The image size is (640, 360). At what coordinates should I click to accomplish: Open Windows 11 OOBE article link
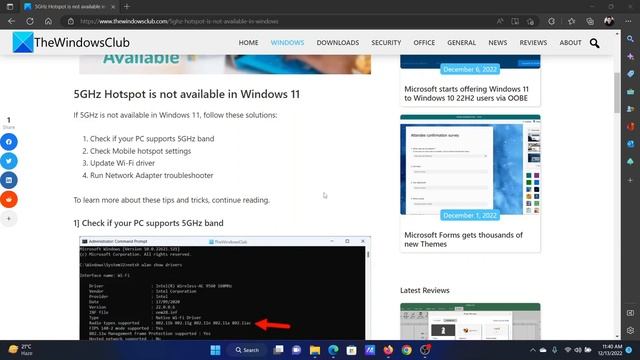(466, 93)
